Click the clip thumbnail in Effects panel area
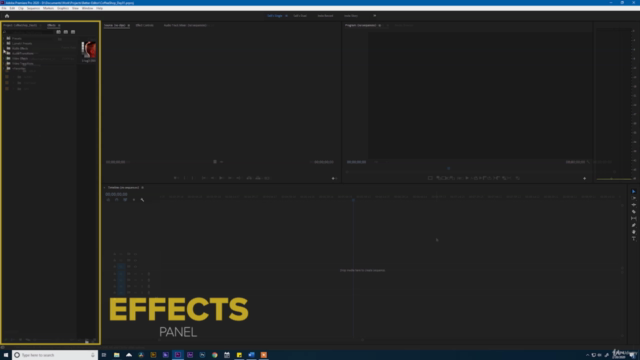640x360 pixels. click(89, 50)
